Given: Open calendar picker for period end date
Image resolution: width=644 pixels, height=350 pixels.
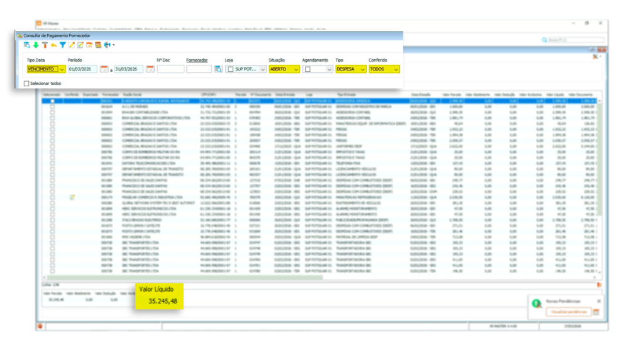Looking at the screenshot, I should 150,69.
